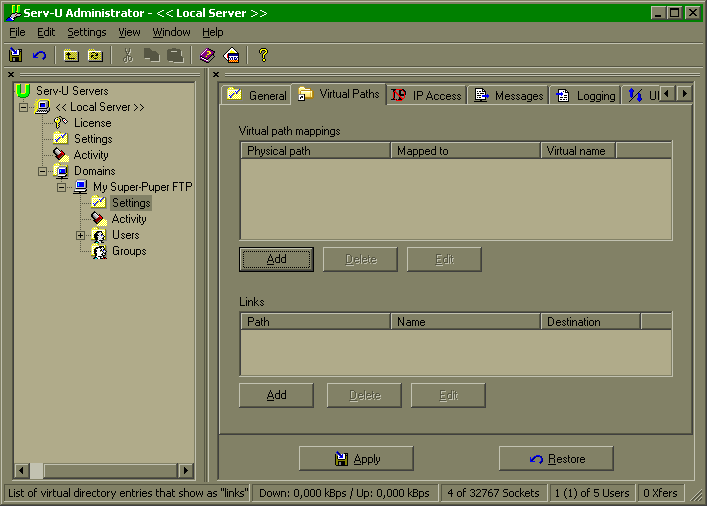This screenshot has width=707, height=506.
Task: Click the Destination column header in Links
Action: coord(591,322)
